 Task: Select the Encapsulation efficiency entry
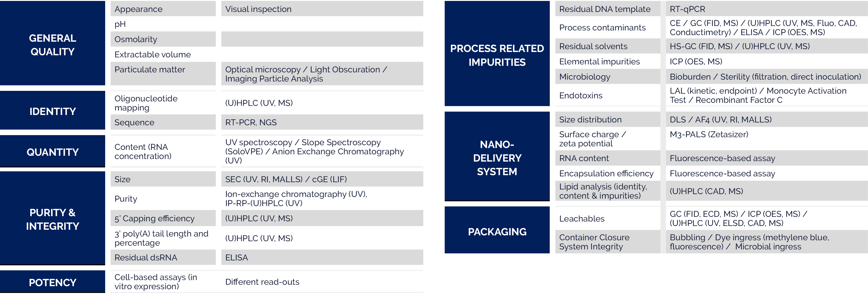coord(608,173)
